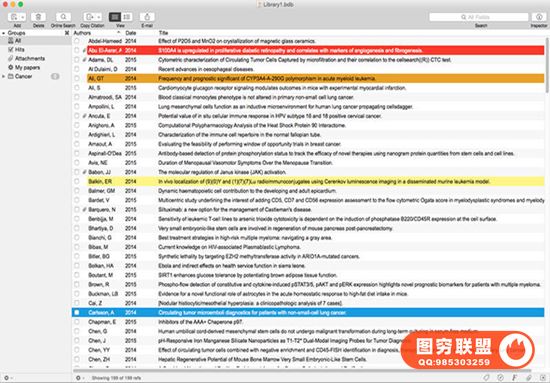Open the Inspector panel

pyautogui.click(x=539, y=17)
